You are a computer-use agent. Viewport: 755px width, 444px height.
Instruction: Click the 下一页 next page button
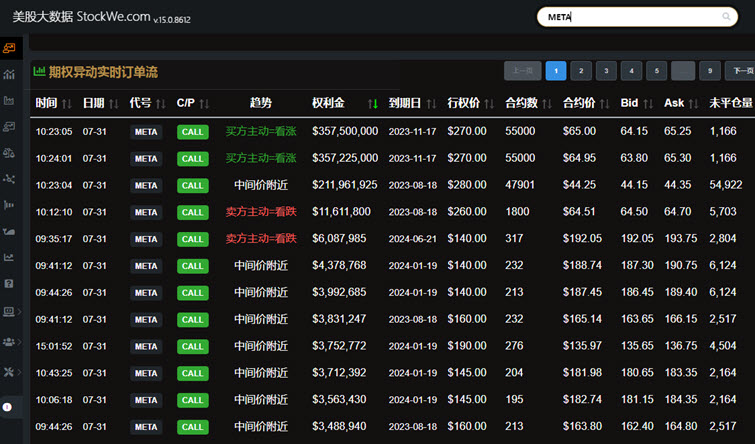pos(740,71)
